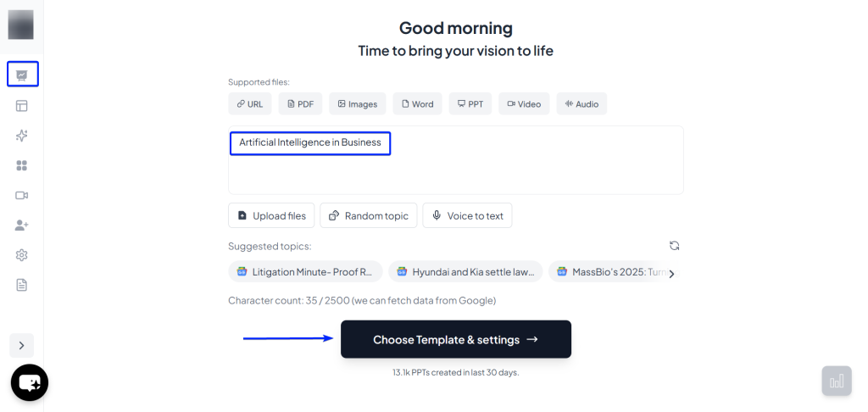
Task: Click the Random topic button
Action: pyautogui.click(x=369, y=216)
